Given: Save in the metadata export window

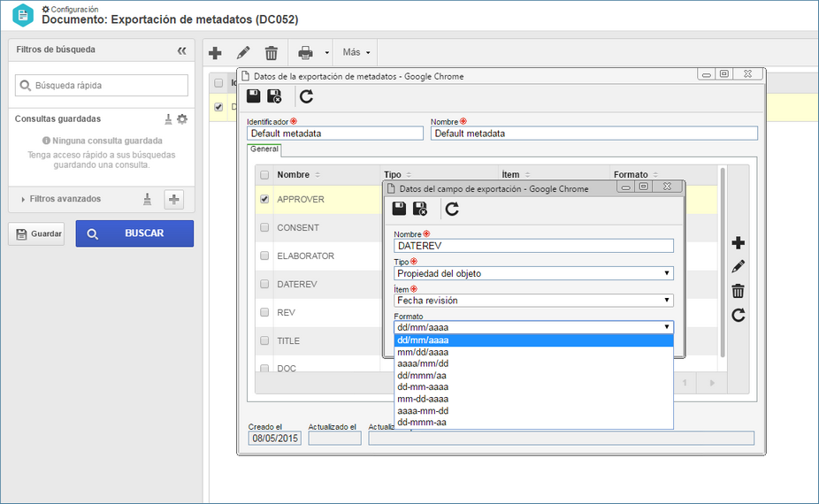Looking at the screenshot, I should coord(254,96).
